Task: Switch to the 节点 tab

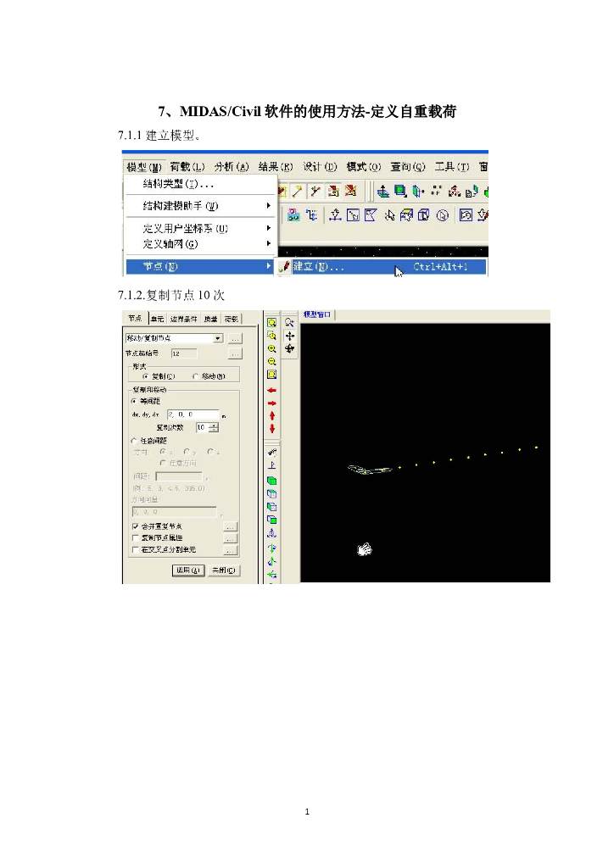Action: 135,319
